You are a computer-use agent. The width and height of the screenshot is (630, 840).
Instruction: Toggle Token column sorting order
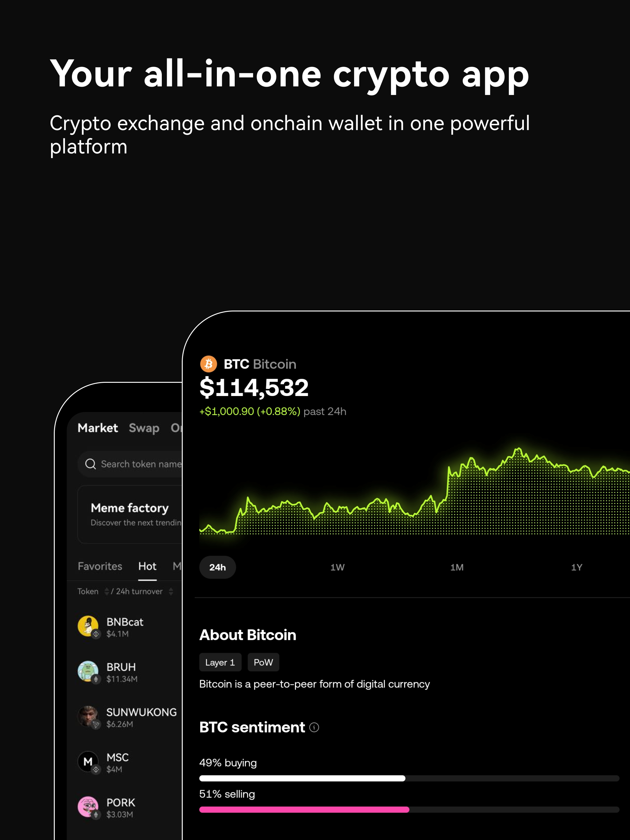[106, 591]
